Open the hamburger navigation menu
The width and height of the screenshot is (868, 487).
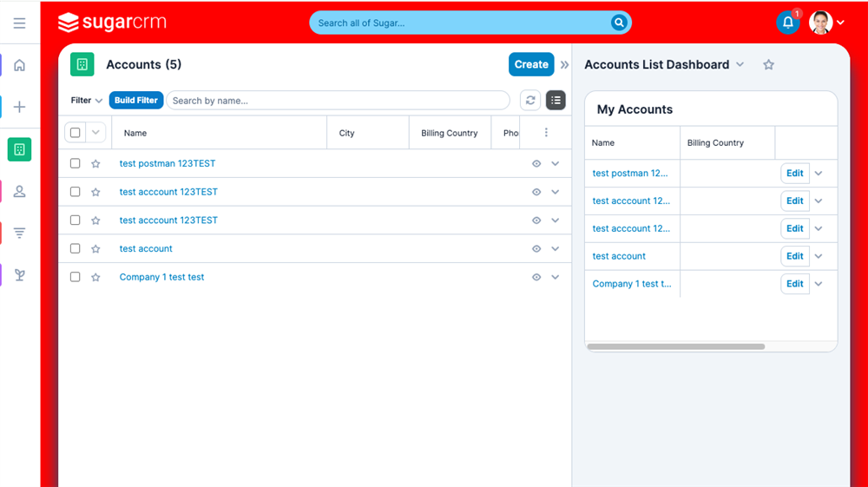tap(19, 23)
